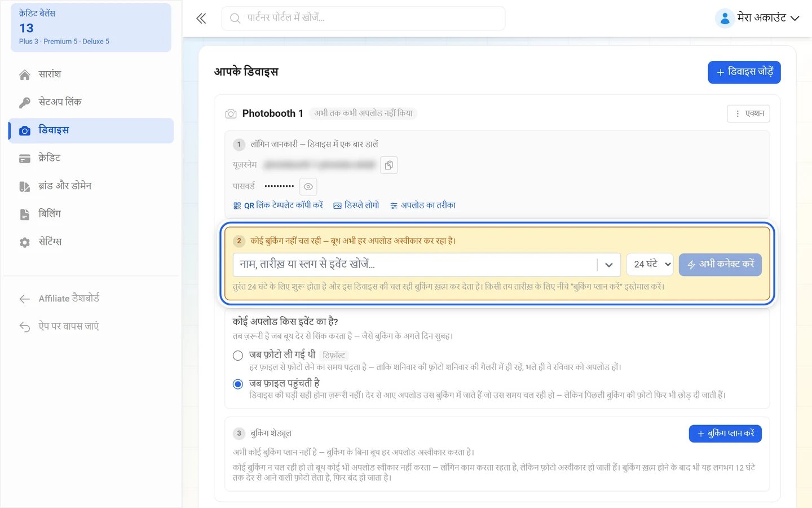Open बिलिंग in the sidebar
The height and width of the screenshot is (508, 812).
tap(91, 214)
